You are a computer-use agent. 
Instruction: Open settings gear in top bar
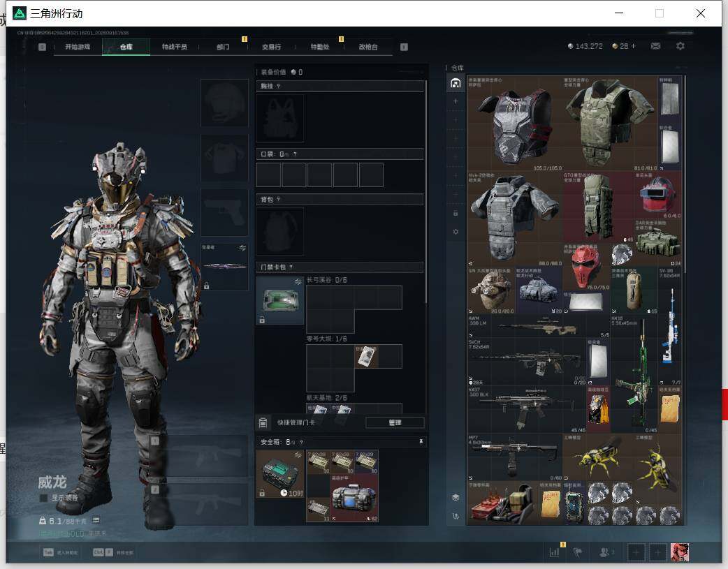680,46
